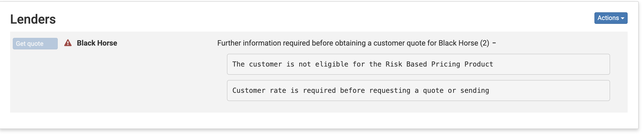Collapse the messages using the dash toggle
This screenshot has height=135, width=644.
494,43
